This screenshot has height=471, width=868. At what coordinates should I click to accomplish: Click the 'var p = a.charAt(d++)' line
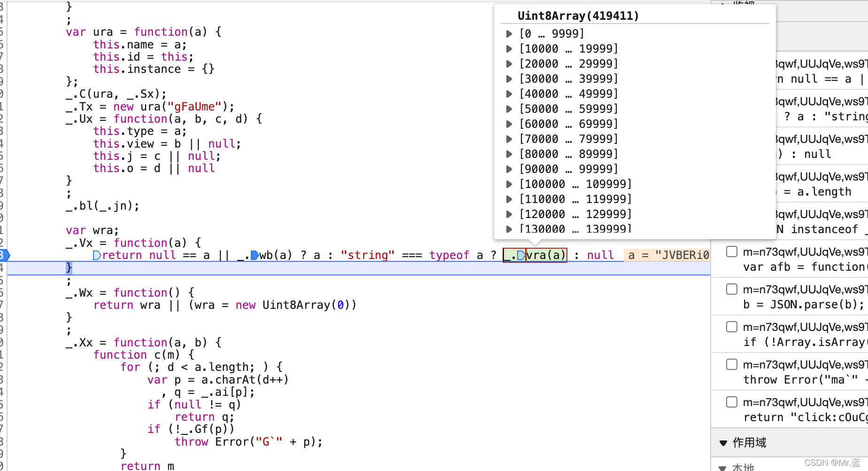click(218, 380)
